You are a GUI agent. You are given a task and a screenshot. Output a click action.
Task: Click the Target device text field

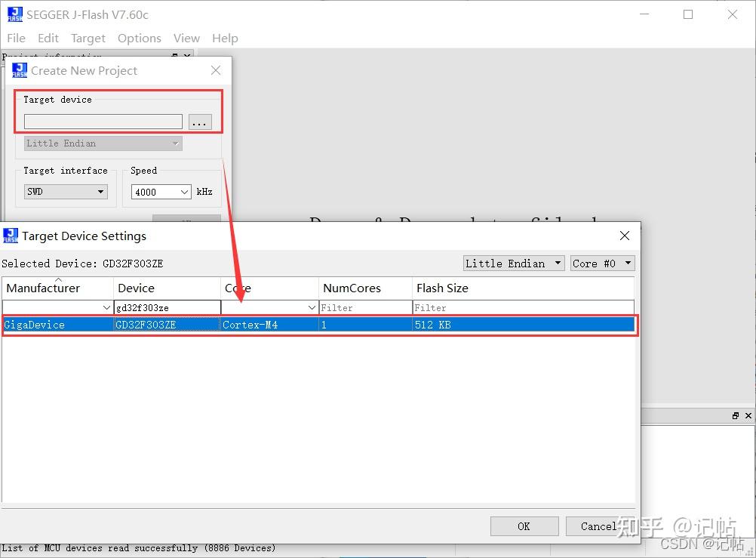pyautogui.click(x=103, y=122)
